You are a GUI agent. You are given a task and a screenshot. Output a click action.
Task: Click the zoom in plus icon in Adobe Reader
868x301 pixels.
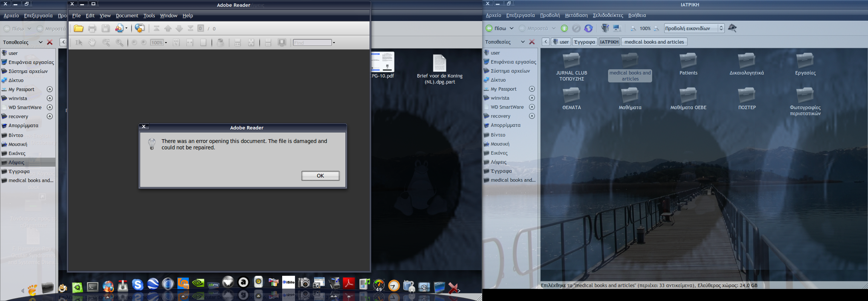click(144, 43)
